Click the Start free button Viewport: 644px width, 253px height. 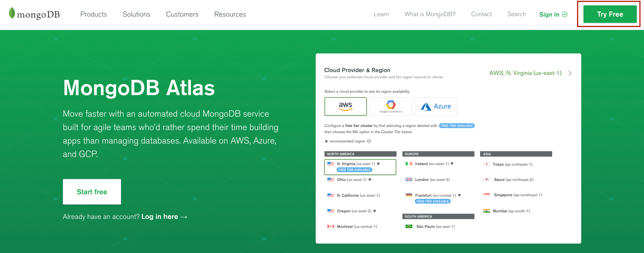[x=92, y=192]
